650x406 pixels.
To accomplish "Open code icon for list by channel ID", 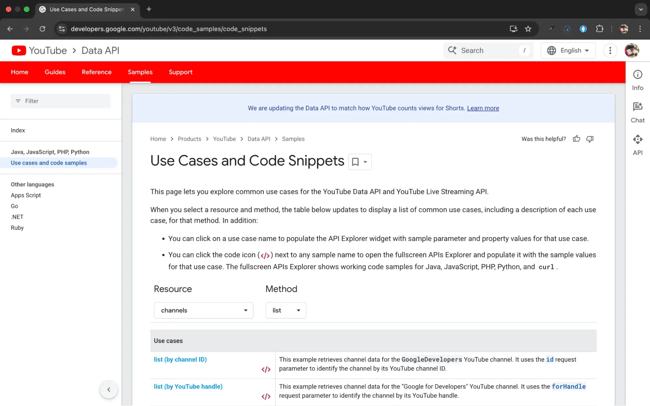I will tap(266, 369).
